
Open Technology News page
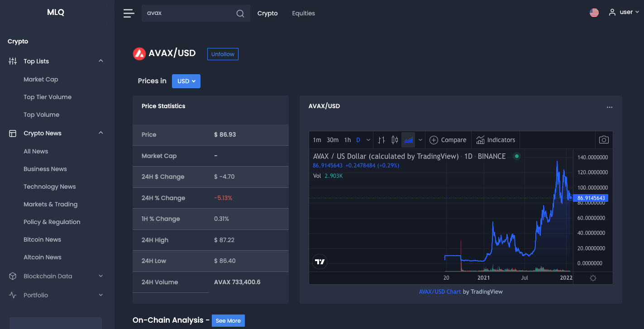point(50,186)
